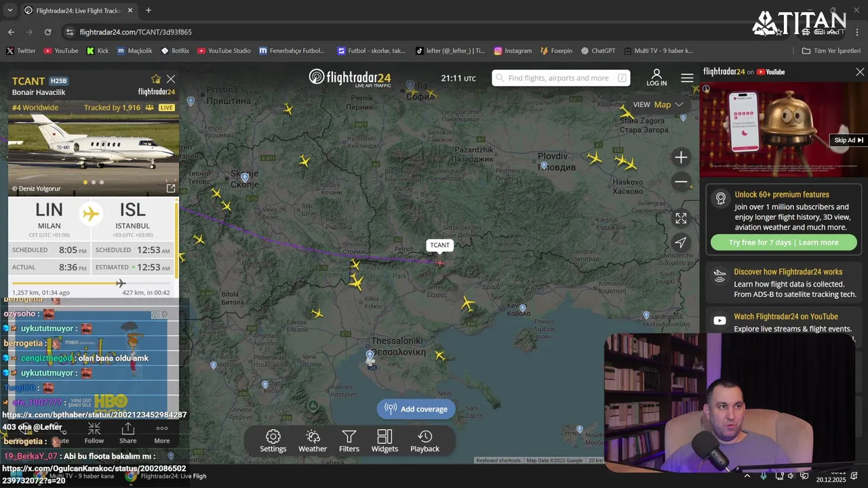Viewport: 868px width, 488px height.
Task: Click the Plovdiv airport marker
Action: point(543,165)
